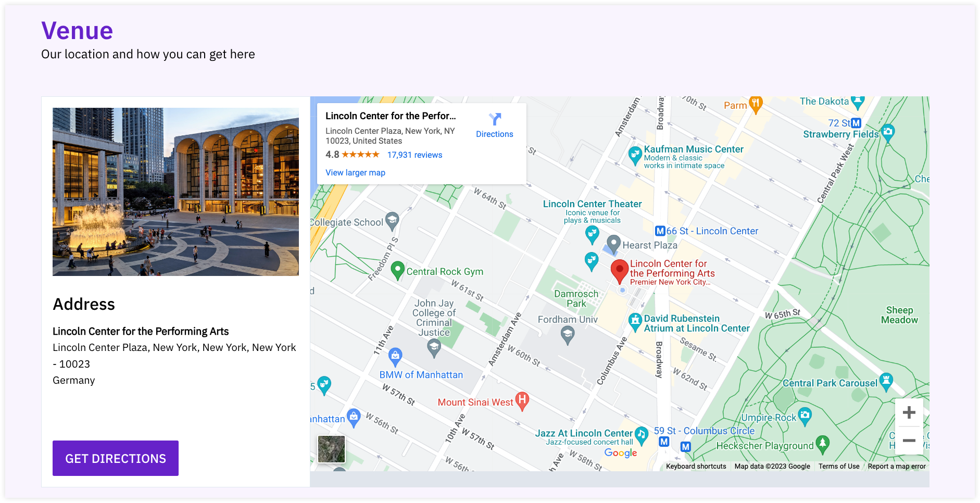Click the Address heading
Screen dimensions: 980x503
point(84,304)
